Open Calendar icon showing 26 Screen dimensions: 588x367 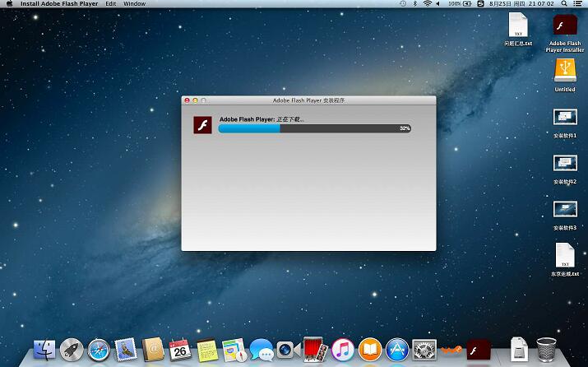pos(180,350)
